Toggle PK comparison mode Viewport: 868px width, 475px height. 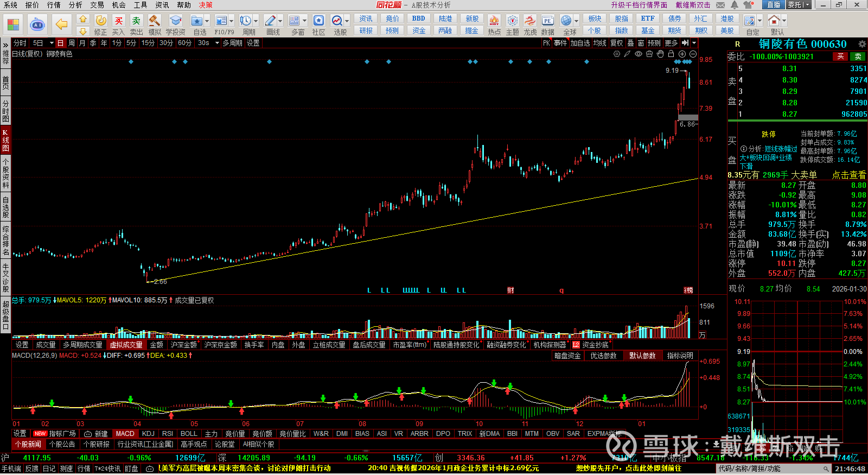[546, 43]
